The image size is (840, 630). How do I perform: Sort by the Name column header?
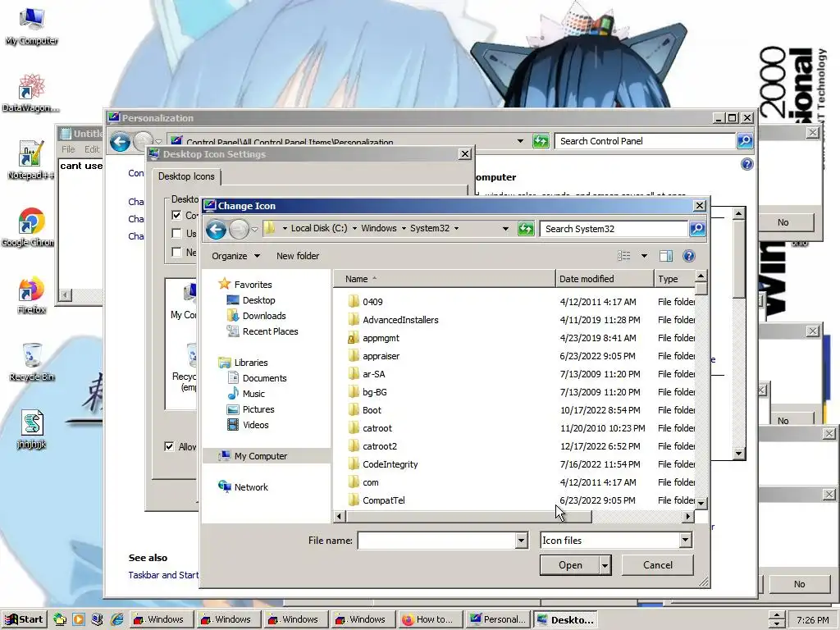click(x=444, y=279)
